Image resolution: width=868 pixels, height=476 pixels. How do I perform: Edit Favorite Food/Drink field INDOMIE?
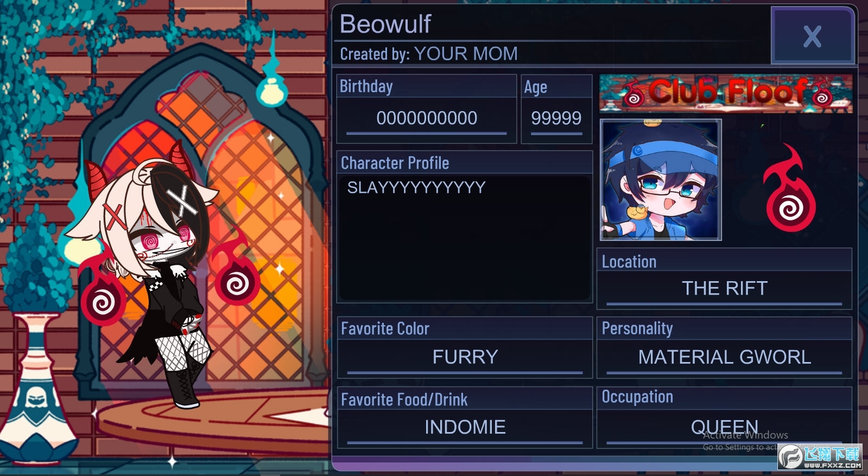465,427
